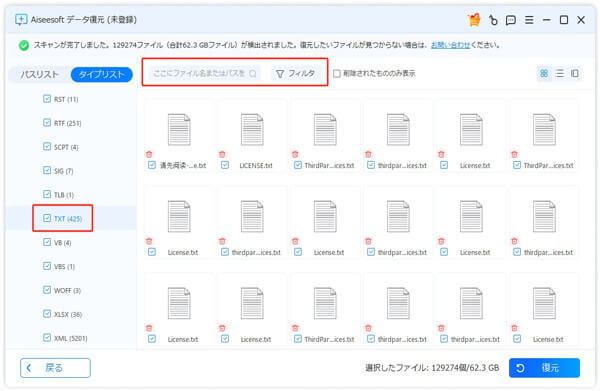Open the feedback chat bubble icon
600x391 pixels.
(510, 20)
